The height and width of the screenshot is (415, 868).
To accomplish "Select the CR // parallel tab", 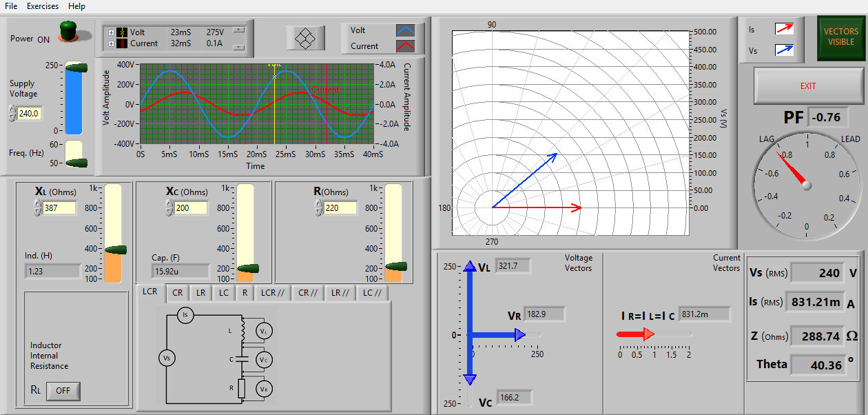I will pyautogui.click(x=307, y=293).
